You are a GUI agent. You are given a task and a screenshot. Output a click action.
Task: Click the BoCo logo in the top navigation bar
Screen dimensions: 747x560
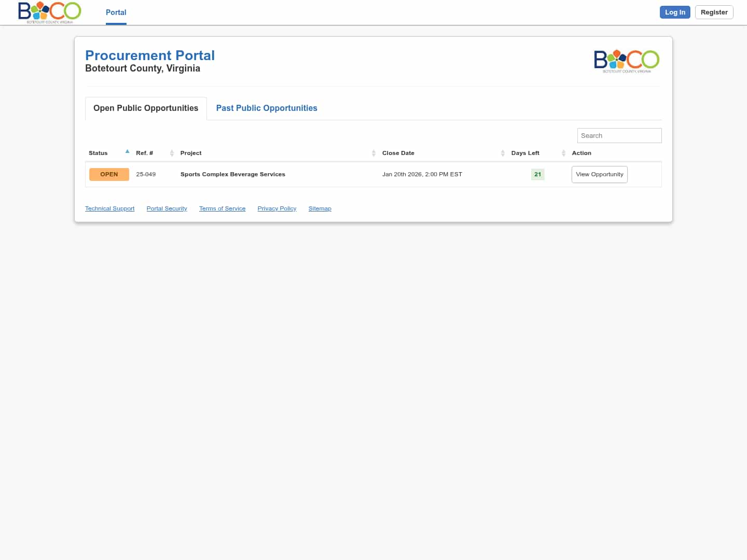(x=49, y=12)
